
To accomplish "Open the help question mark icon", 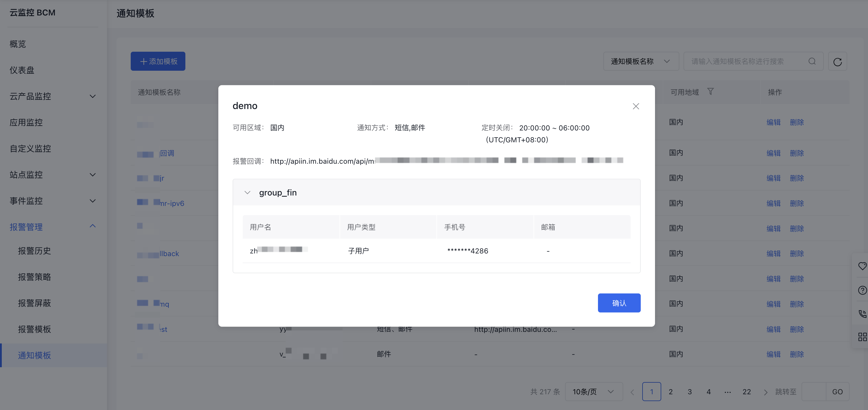I will coord(862,290).
